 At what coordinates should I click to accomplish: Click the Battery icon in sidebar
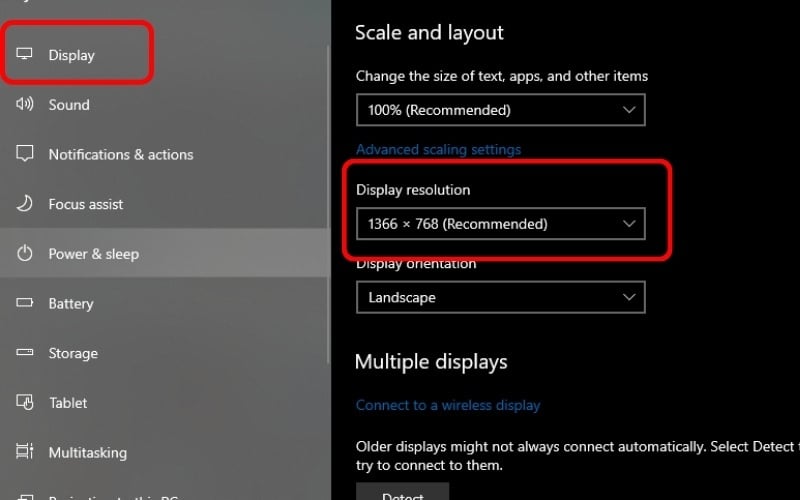pyautogui.click(x=25, y=303)
